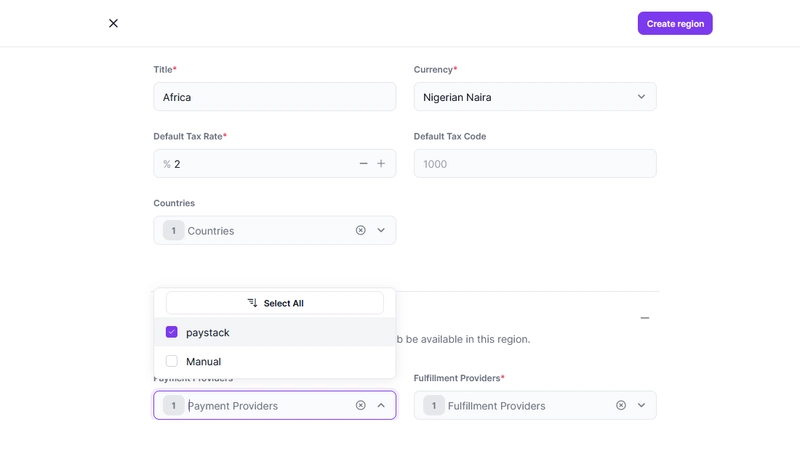Click the Payment Providers count badge
Viewport: 800px width, 464px height.
[173, 406]
